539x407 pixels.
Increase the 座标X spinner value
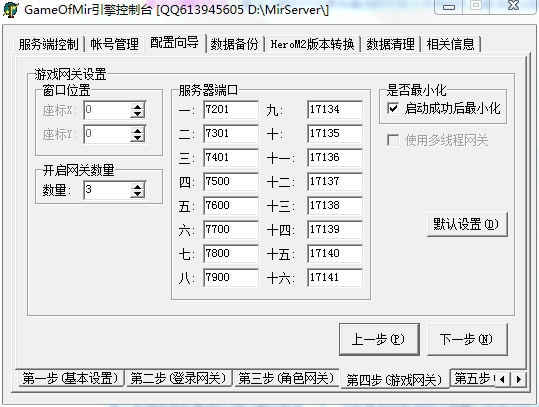(x=138, y=107)
